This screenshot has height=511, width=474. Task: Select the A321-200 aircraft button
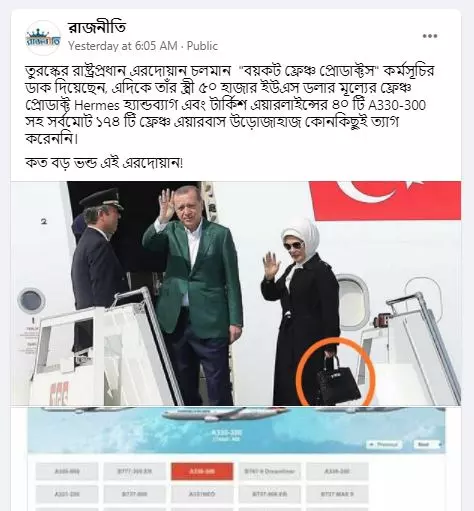[67, 494]
